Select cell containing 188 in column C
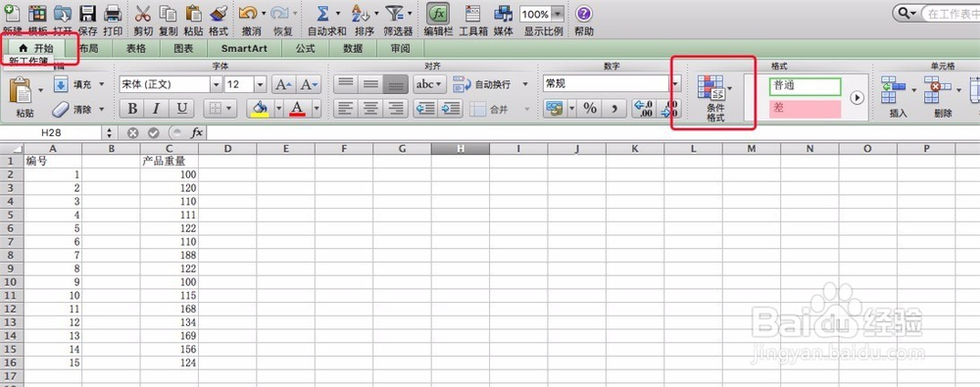980x387 pixels. point(169,255)
